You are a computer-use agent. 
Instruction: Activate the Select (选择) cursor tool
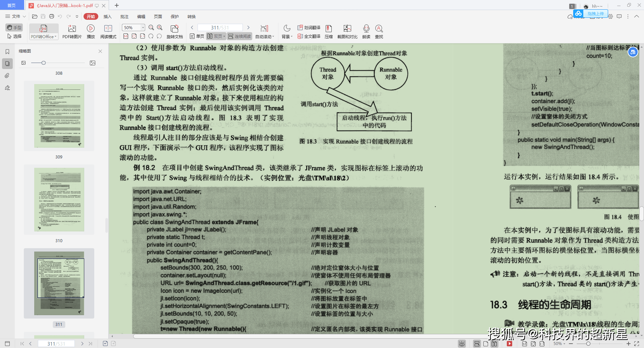(x=14, y=36)
